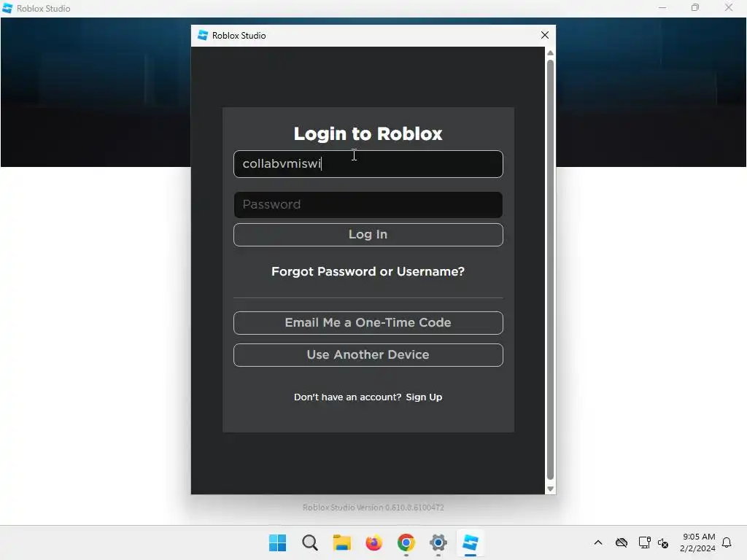This screenshot has width=747, height=560.
Task: Click the login dialog vertical scrollbar thumb
Action: tap(550, 270)
